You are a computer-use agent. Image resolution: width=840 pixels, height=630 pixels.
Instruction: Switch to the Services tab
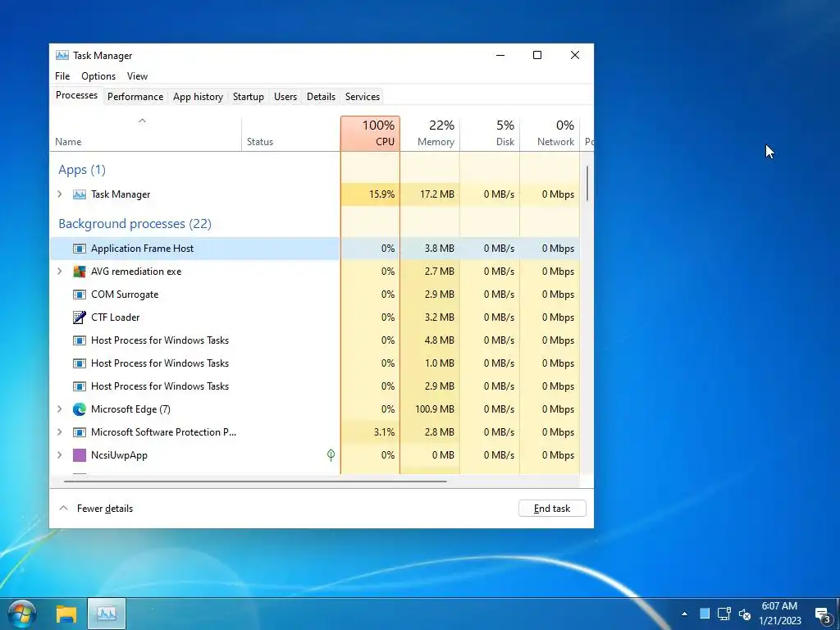click(x=362, y=97)
